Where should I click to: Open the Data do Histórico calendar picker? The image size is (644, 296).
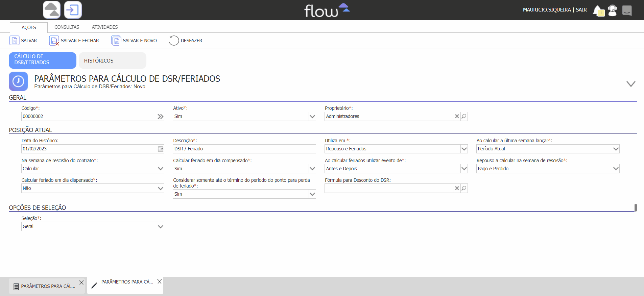(161, 149)
